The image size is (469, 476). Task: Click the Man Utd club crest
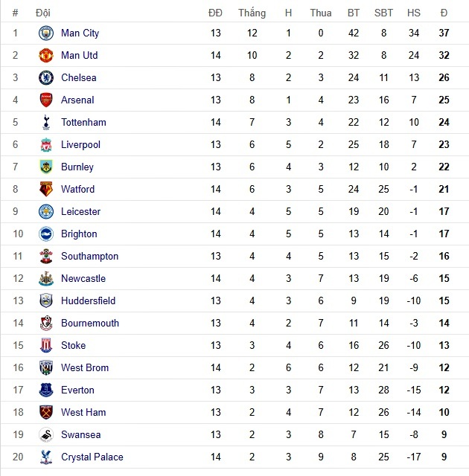46,56
